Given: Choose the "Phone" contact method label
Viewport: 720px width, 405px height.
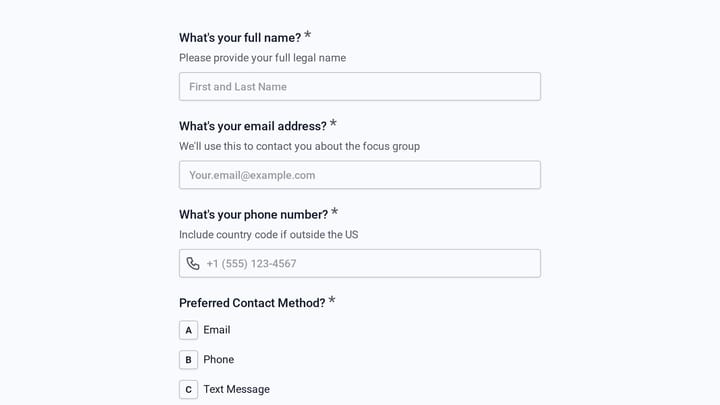Looking at the screenshot, I should [219, 360].
